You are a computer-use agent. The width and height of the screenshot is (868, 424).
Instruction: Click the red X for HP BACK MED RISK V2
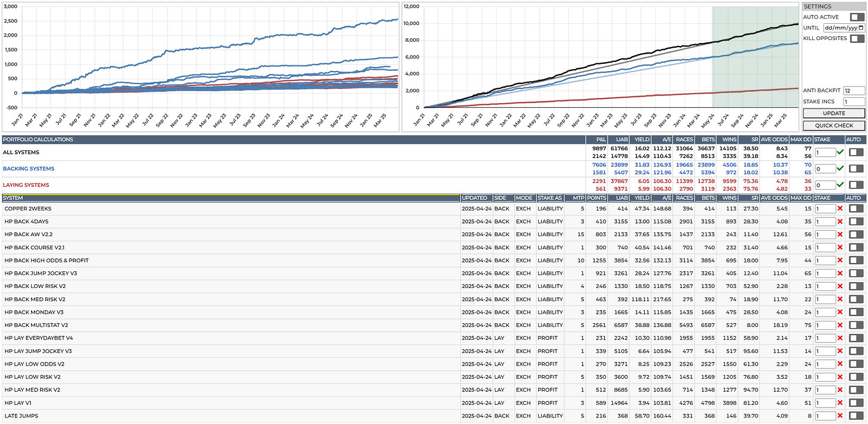click(x=840, y=299)
